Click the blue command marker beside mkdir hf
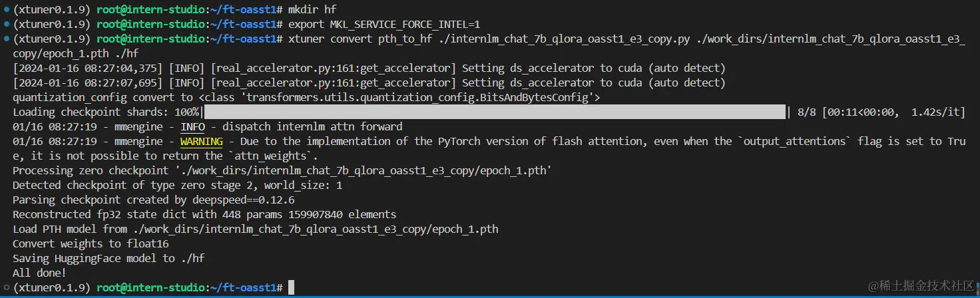 coord(5,10)
